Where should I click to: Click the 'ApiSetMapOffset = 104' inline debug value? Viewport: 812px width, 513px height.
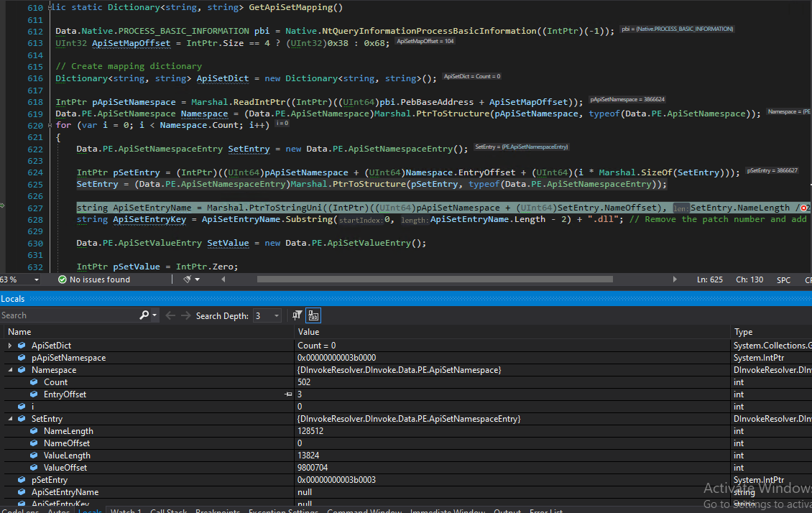coord(425,42)
